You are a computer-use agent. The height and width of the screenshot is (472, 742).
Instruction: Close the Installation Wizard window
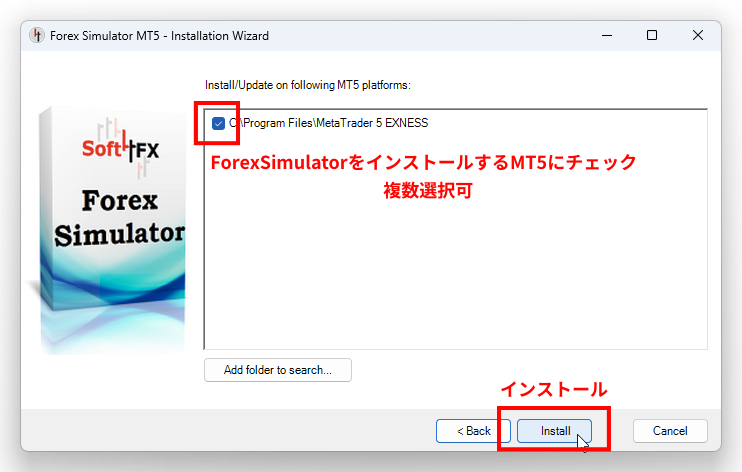pyautogui.click(x=698, y=36)
